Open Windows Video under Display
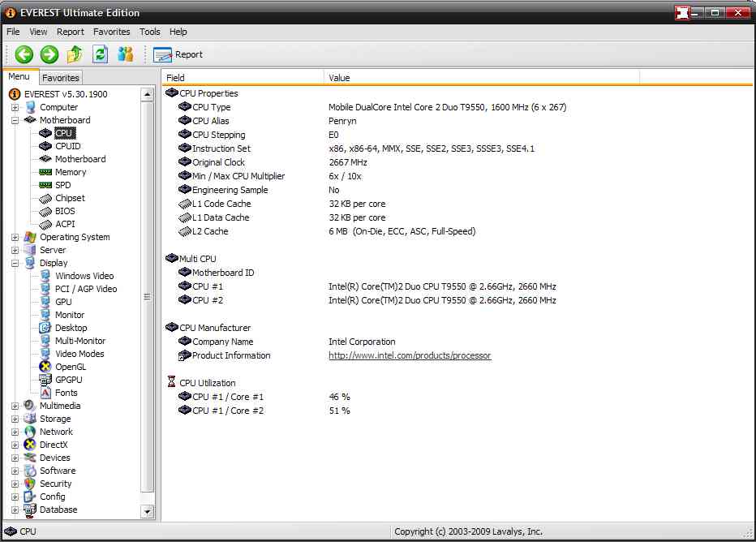The image size is (756, 542). click(84, 276)
